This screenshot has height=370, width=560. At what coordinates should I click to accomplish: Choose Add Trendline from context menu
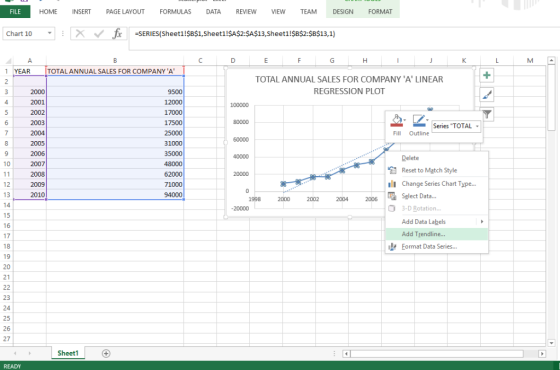(x=437, y=234)
